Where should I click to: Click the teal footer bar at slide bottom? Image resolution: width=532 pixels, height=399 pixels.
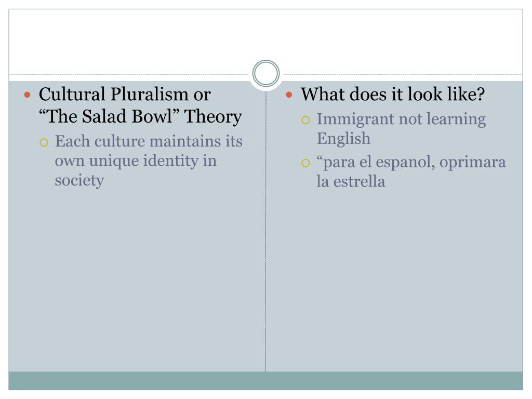click(266, 381)
